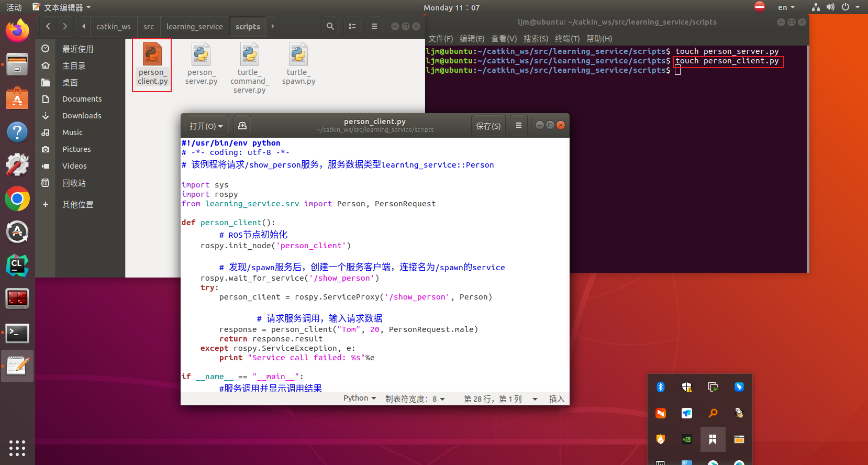Go back in the Files window
Image resolution: width=868 pixels, height=465 pixels.
[48, 26]
